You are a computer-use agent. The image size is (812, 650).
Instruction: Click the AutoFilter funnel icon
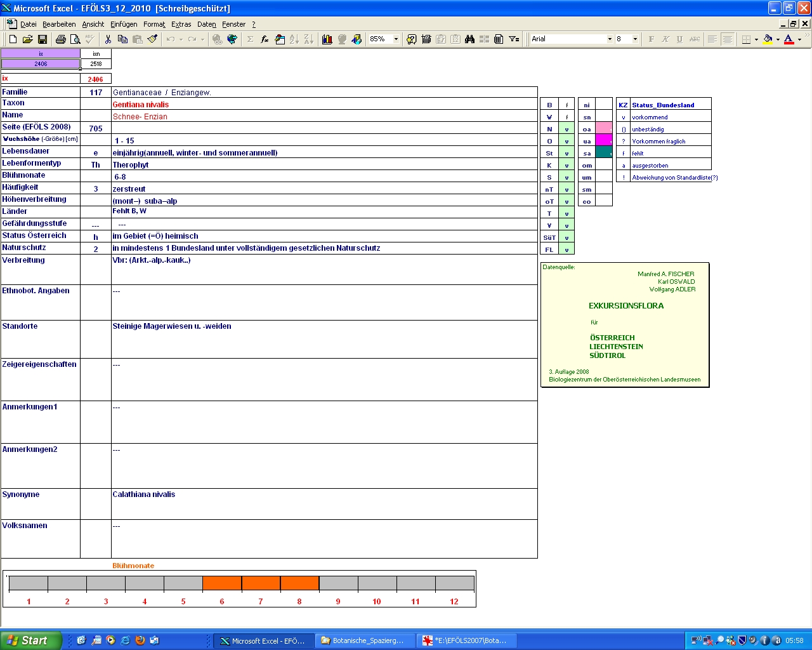tap(514, 39)
